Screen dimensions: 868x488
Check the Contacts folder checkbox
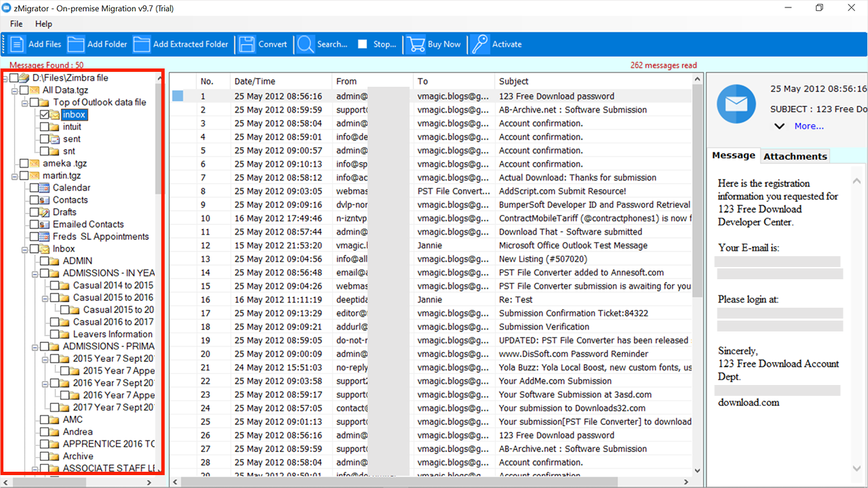pos(35,200)
